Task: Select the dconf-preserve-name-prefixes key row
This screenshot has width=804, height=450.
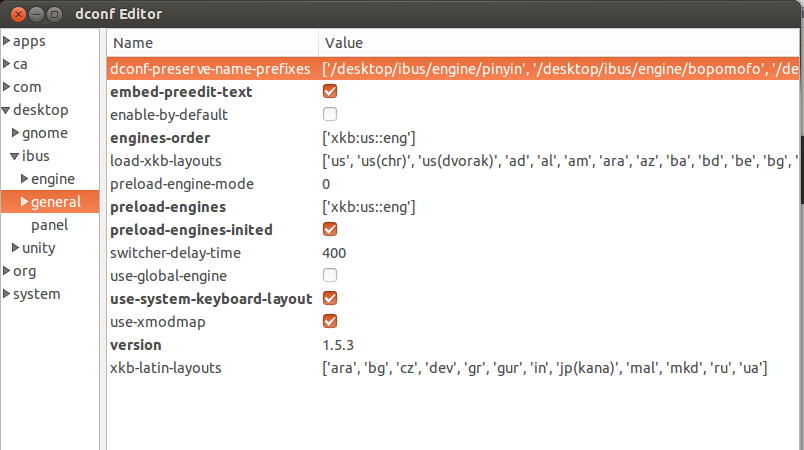Action: (x=453, y=69)
